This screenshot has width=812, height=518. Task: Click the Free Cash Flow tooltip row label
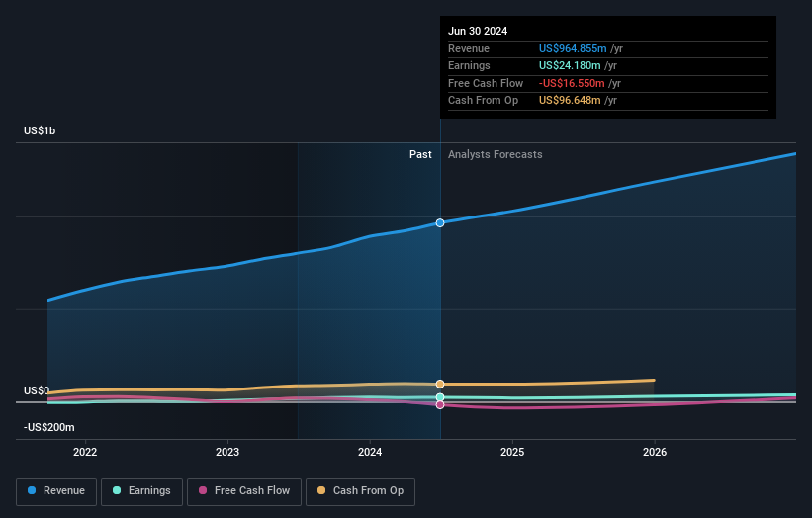point(486,83)
